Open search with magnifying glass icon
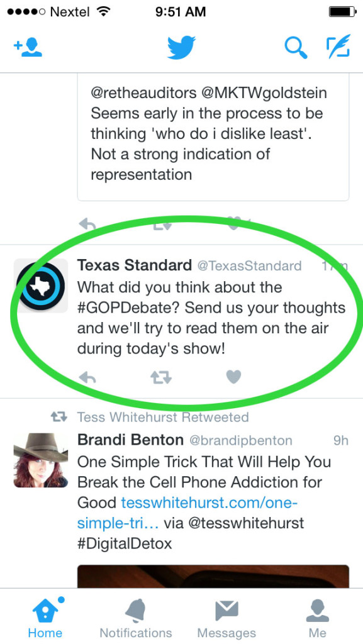 (296, 48)
